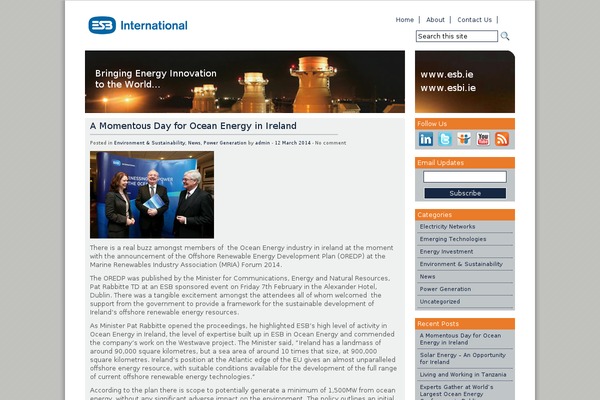The image size is (600, 400).
Task: Click the article photo of three people
Action: (x=152, y=194)
